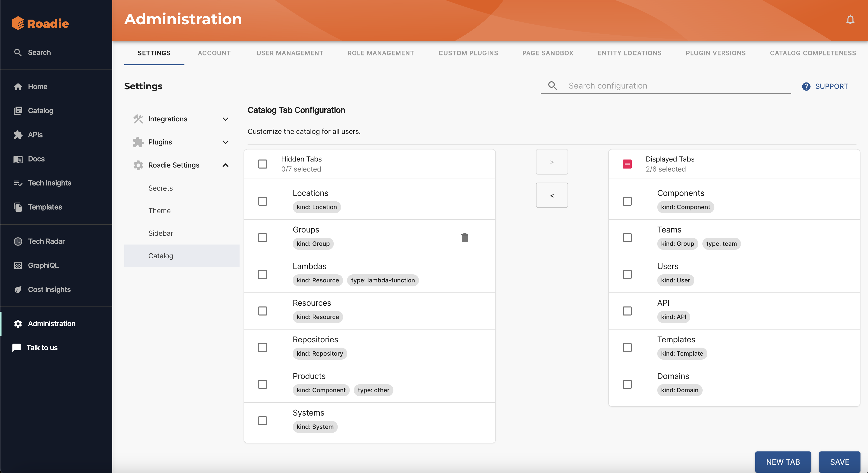Save the catalog tab configuration
The image size is (868, 473).
point(839,462)
